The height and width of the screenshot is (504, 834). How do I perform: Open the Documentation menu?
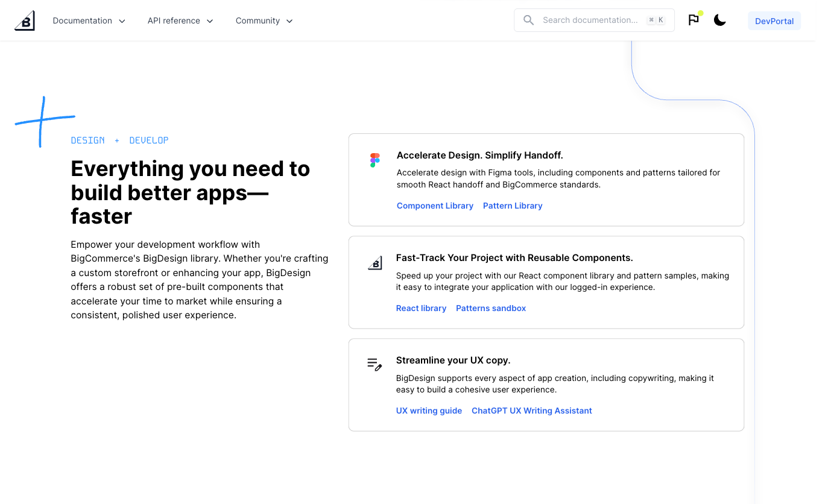89,20
